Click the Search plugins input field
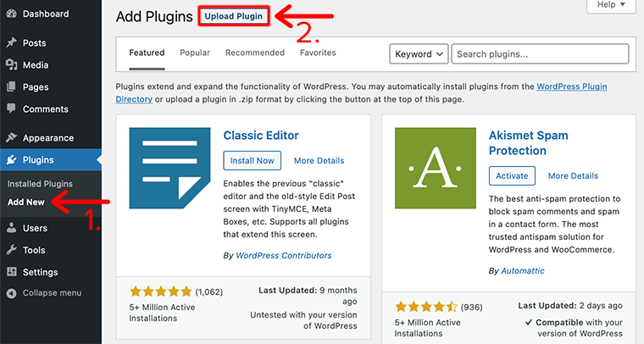The image size is (644, 344). pyautogui.click(x=540, y=53)
